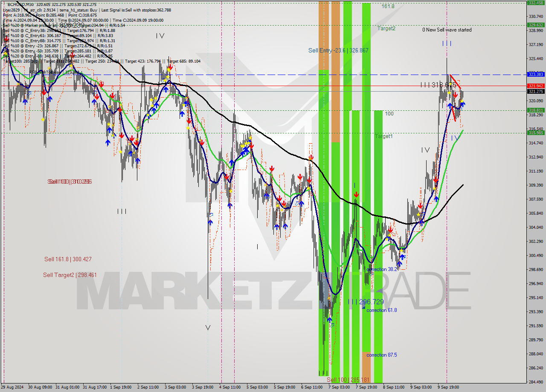Click the green 'Target2' label

pyautogui.click(x=386, y=29)
